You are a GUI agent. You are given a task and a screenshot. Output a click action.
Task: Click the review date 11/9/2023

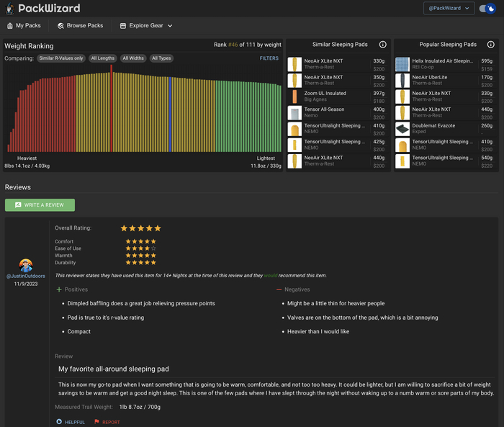pyautogui.click(x=26, y=284)
